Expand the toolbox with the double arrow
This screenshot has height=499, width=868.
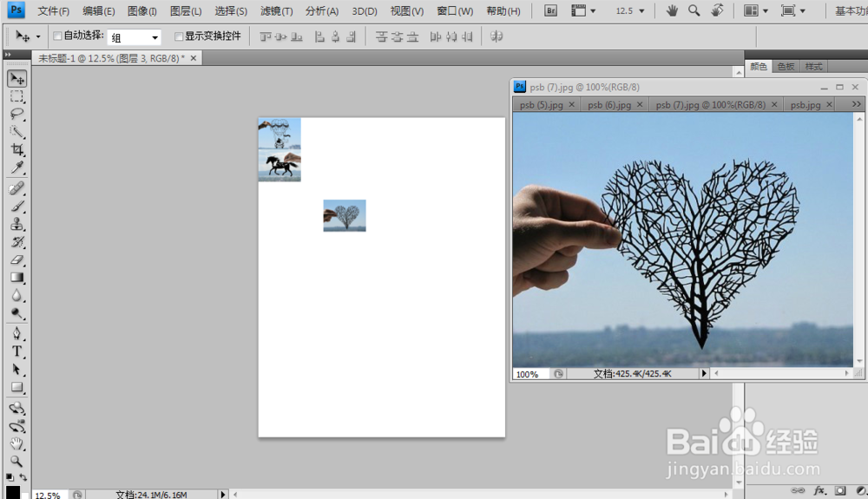pos(8,55)
